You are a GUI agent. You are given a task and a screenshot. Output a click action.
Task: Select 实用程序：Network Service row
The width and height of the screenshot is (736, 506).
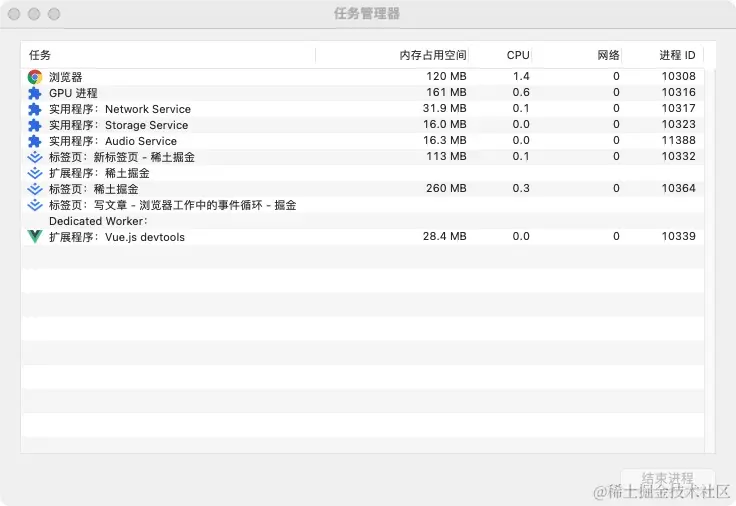click(x=362, y=108)
